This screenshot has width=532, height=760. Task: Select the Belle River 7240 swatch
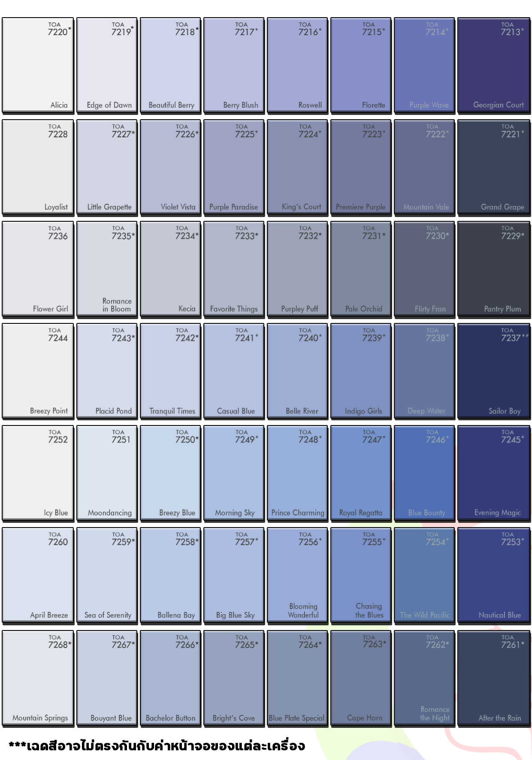point(297,371)
